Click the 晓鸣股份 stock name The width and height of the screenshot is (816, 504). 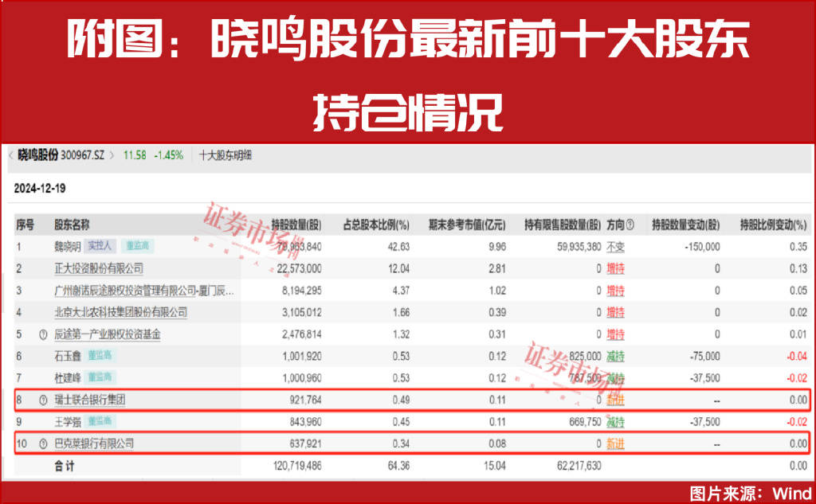click(x=38, y=155)
